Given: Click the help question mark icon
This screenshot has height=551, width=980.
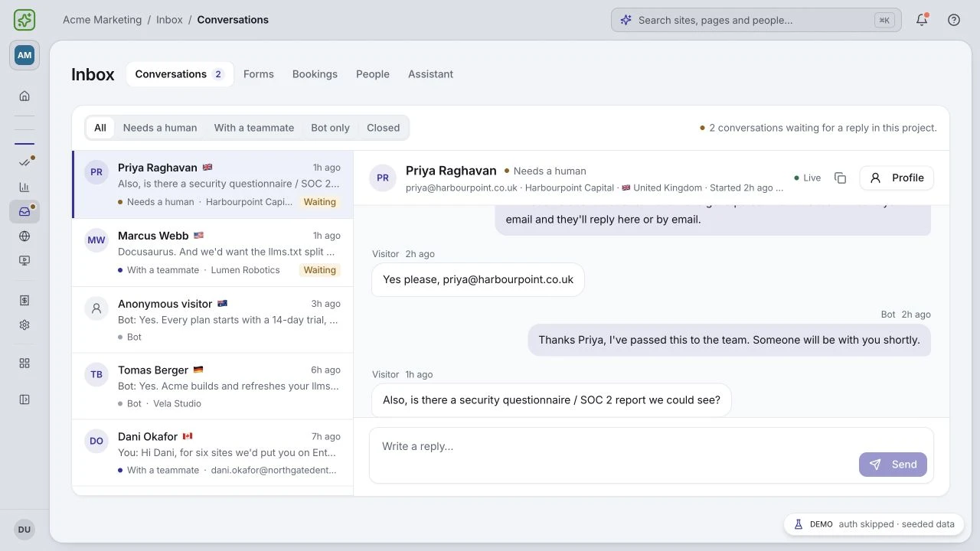Looking at the screenshot, I should coord(954,20).
